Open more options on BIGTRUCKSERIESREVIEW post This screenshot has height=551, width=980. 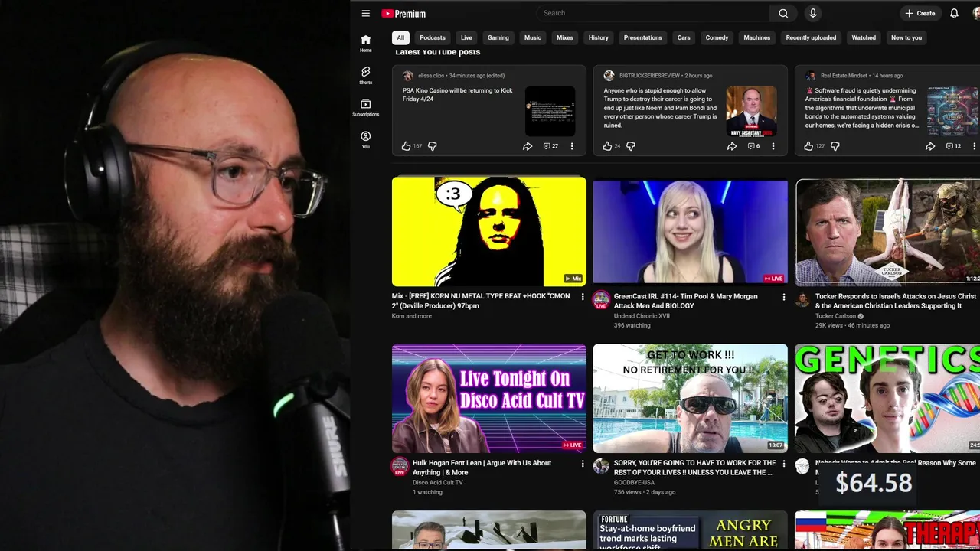pos(773,146)
